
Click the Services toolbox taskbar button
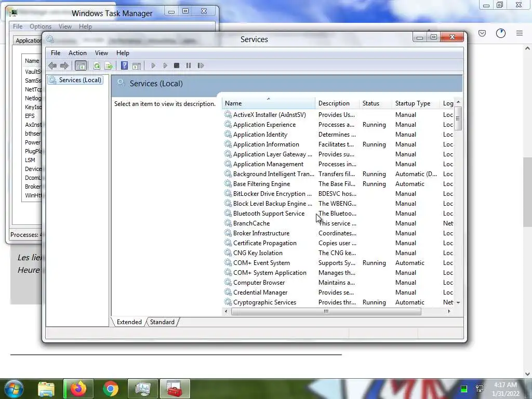tap(175, 389)
